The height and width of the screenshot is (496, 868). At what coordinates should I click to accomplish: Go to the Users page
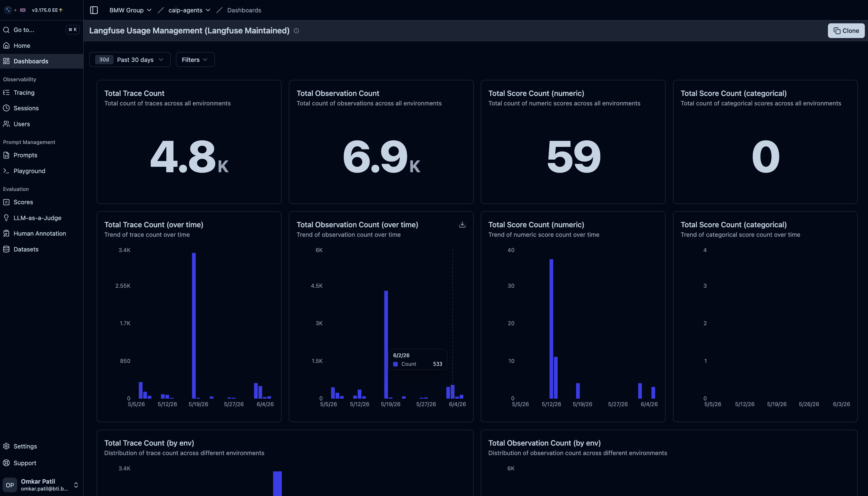41,124
